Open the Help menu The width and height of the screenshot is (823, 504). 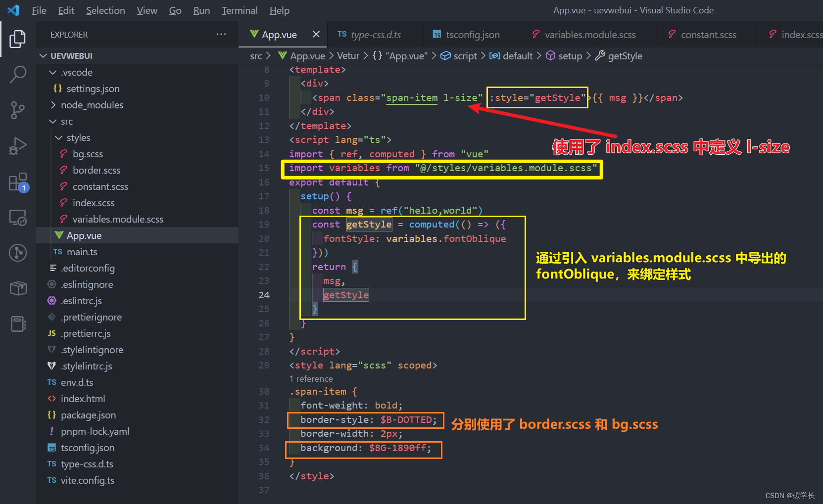(280, 10)
